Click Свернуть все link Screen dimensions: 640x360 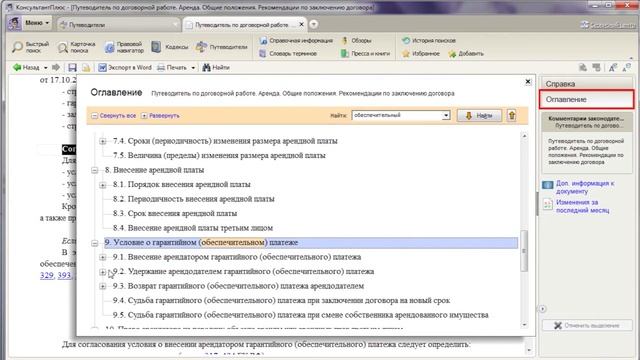pyautogui.click(x=114, y=116)
